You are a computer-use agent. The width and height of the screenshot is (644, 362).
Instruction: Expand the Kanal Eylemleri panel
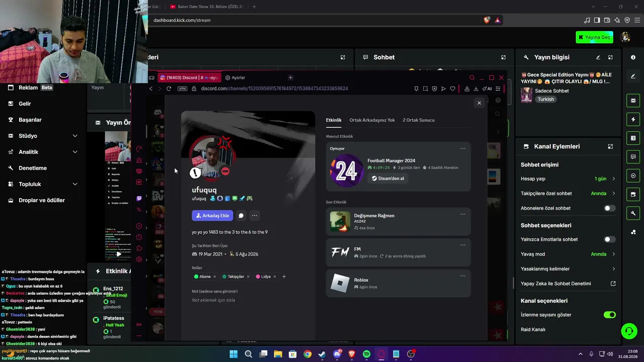pyautogui.click(x=610, y=146)
